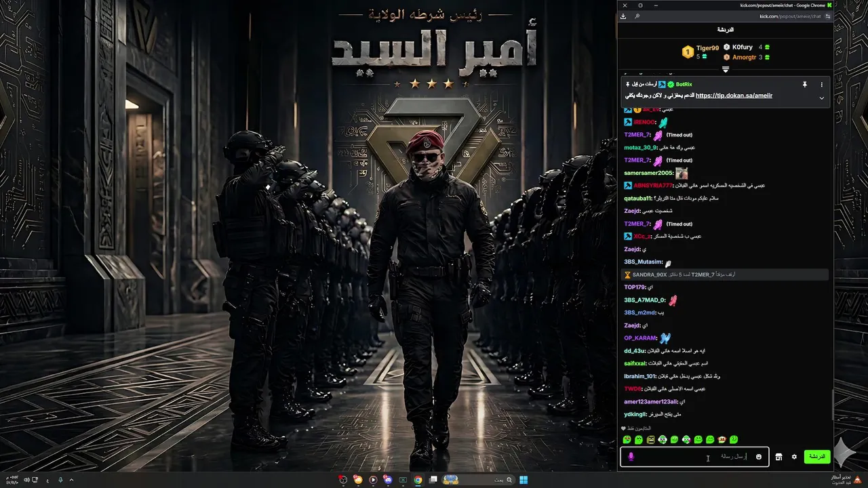Open emoji picker smiley in message box
Viewport: 868px width, 488px height.
[758, 457]
